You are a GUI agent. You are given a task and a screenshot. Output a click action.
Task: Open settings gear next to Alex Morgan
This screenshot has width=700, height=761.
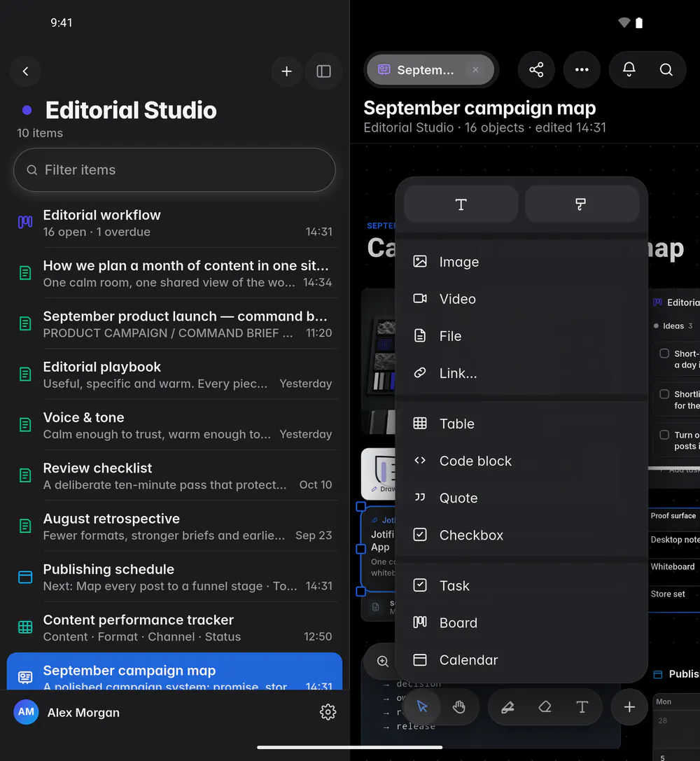pos(328,712)
